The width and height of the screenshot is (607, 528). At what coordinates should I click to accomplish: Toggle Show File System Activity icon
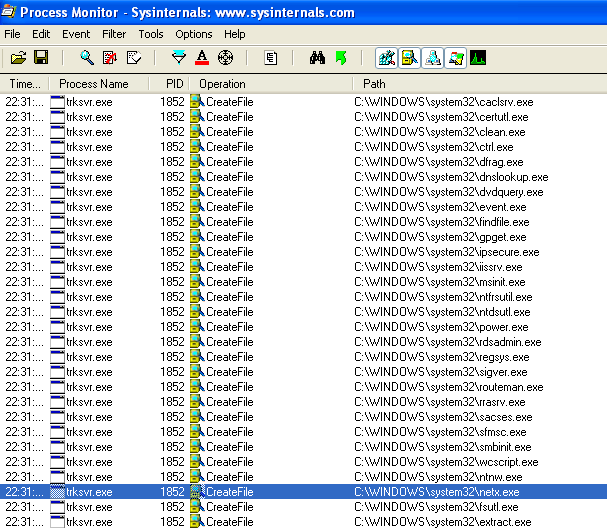409,58
